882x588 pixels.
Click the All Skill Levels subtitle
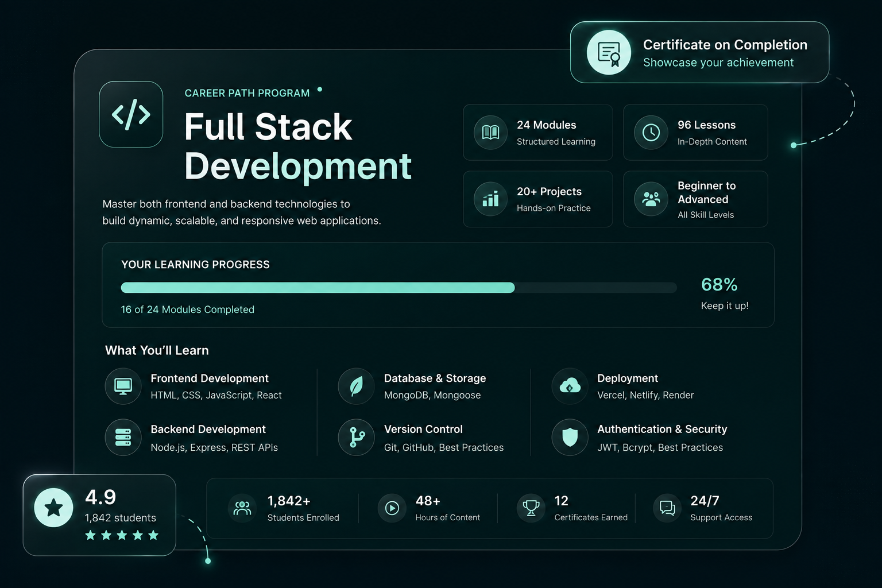tap(706, 215)
